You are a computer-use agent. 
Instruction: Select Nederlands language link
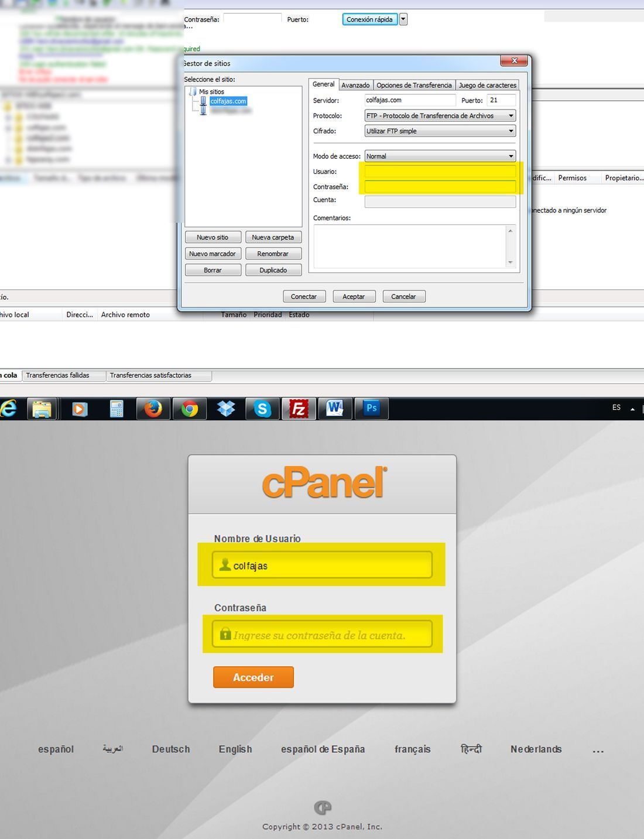(536, 749)
